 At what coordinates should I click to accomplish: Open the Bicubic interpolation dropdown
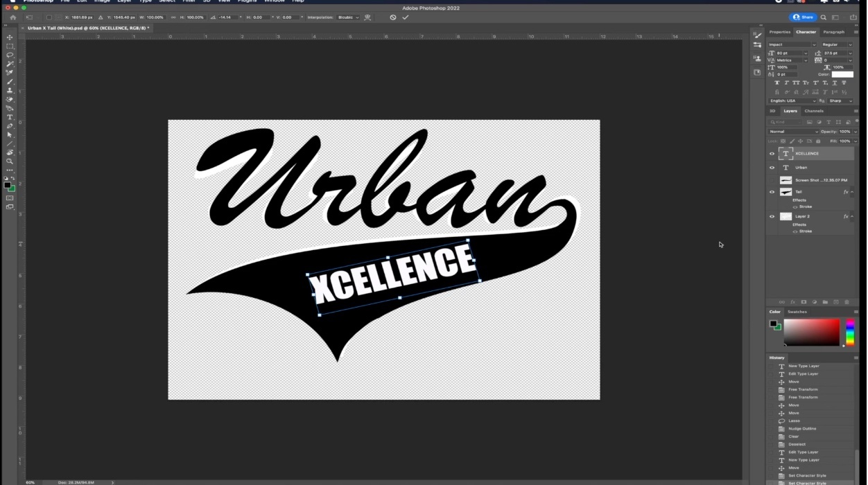point(349,17)
